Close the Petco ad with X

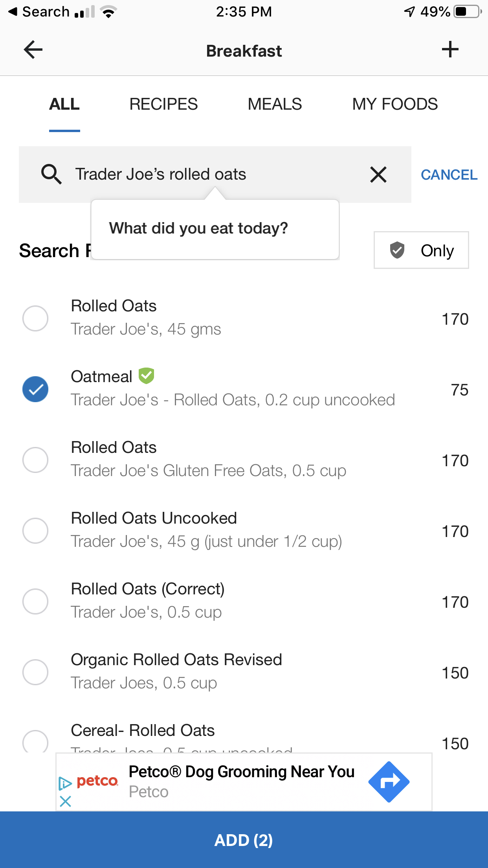tap(65, 801)
